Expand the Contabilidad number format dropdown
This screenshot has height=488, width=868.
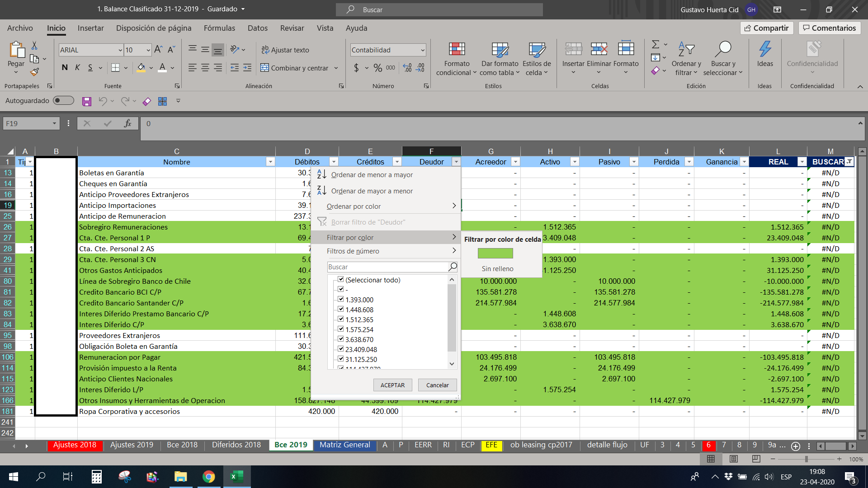coord(423,50)
